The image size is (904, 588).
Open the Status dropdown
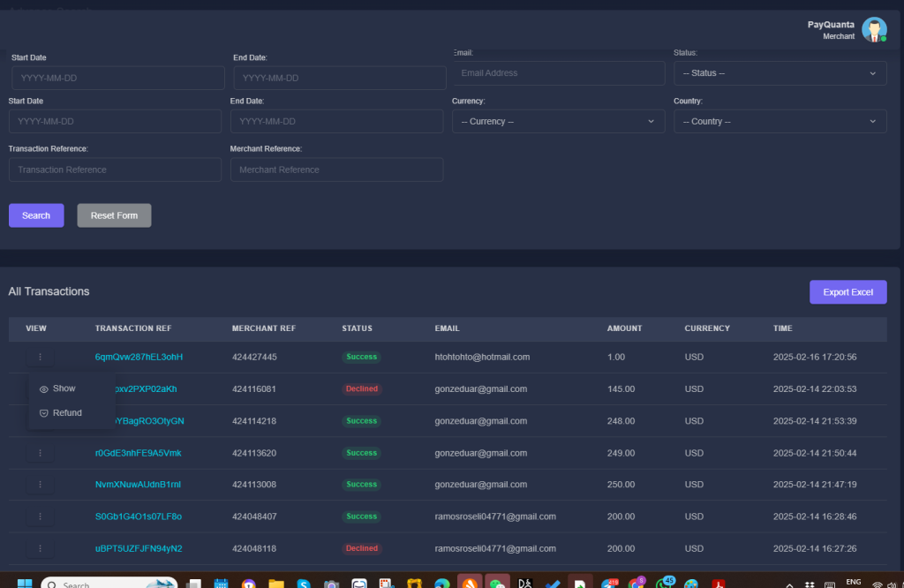point(780,73)
